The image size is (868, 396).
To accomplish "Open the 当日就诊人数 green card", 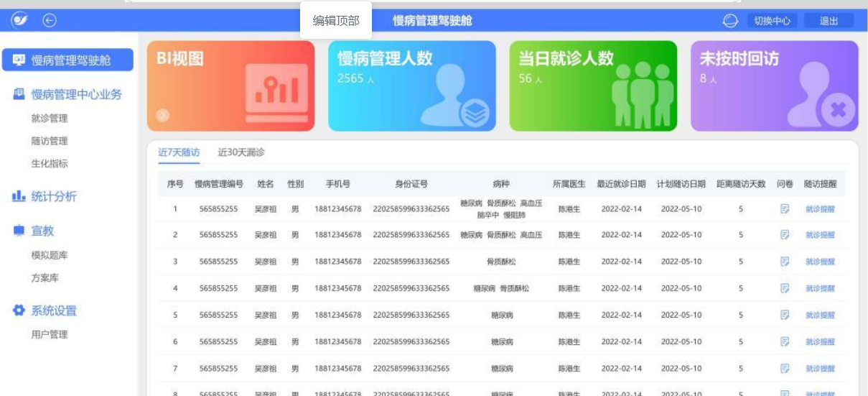I will 593,86.
